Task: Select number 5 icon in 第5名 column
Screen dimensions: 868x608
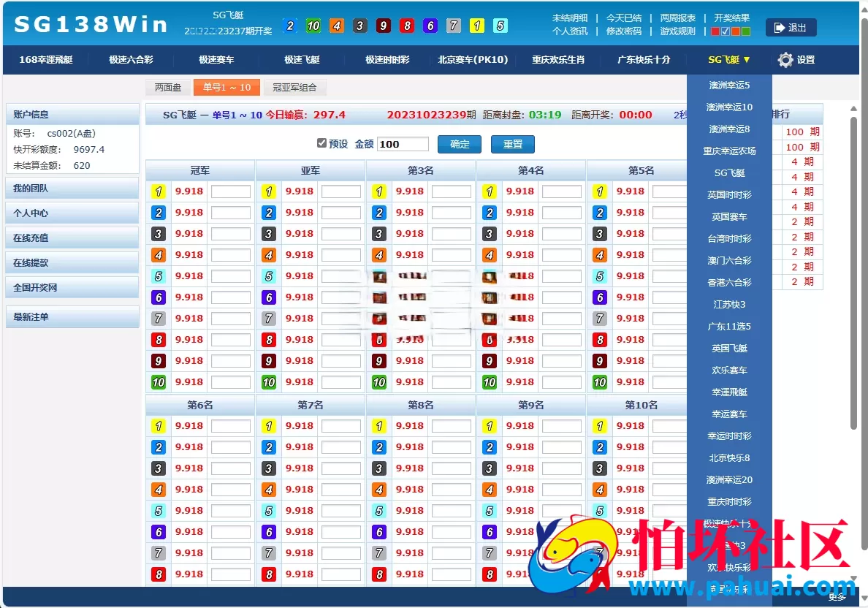Action: coord(600,276)
